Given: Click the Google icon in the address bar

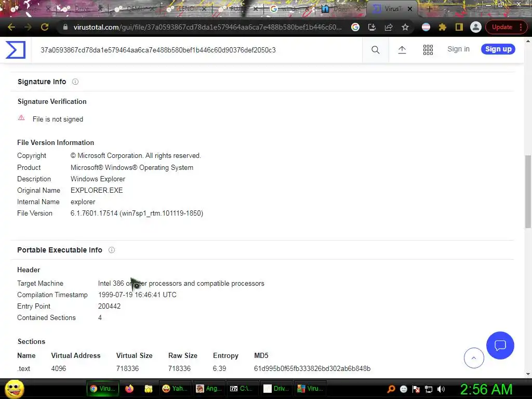Looking at the screenshot, I should (x=355, y=27).
